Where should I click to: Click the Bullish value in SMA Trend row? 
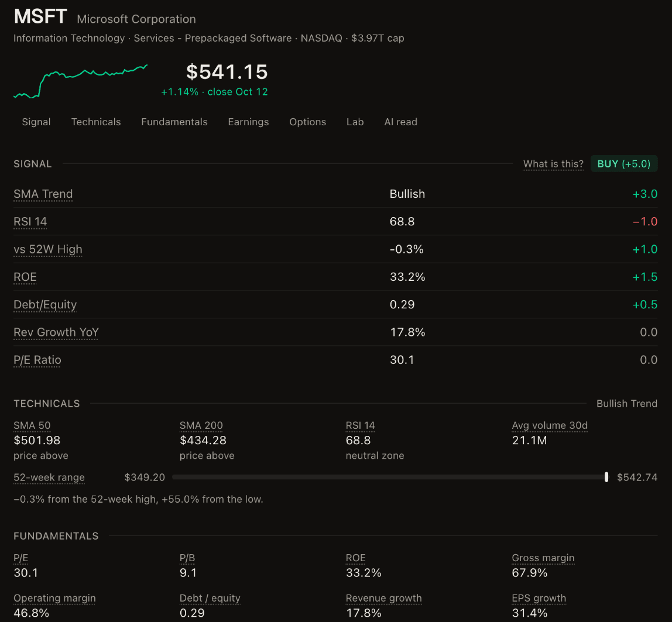tap(407, 194)
